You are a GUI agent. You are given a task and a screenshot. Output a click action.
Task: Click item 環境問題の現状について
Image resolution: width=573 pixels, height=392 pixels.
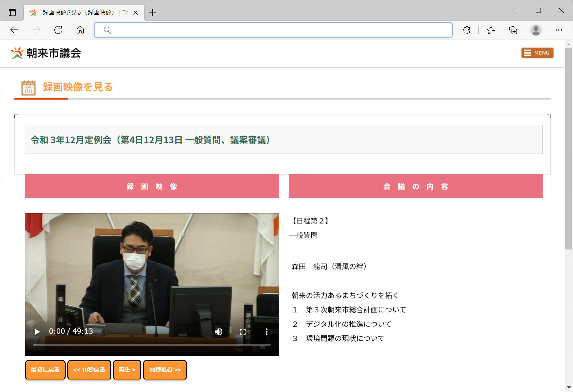coord(345,338)
